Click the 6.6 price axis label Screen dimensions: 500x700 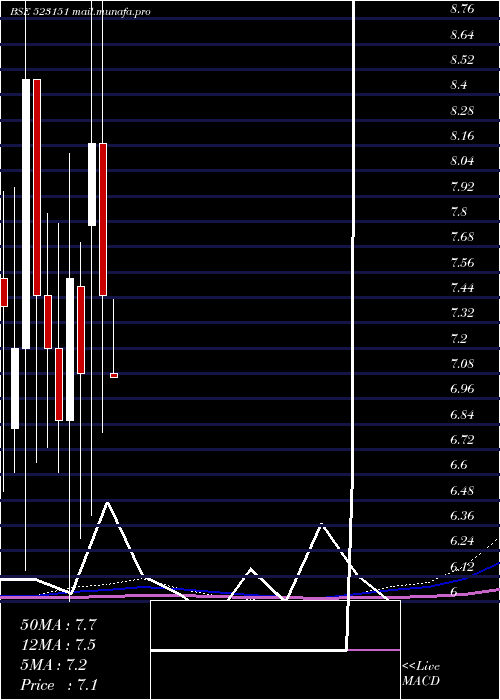click(459, 465)
